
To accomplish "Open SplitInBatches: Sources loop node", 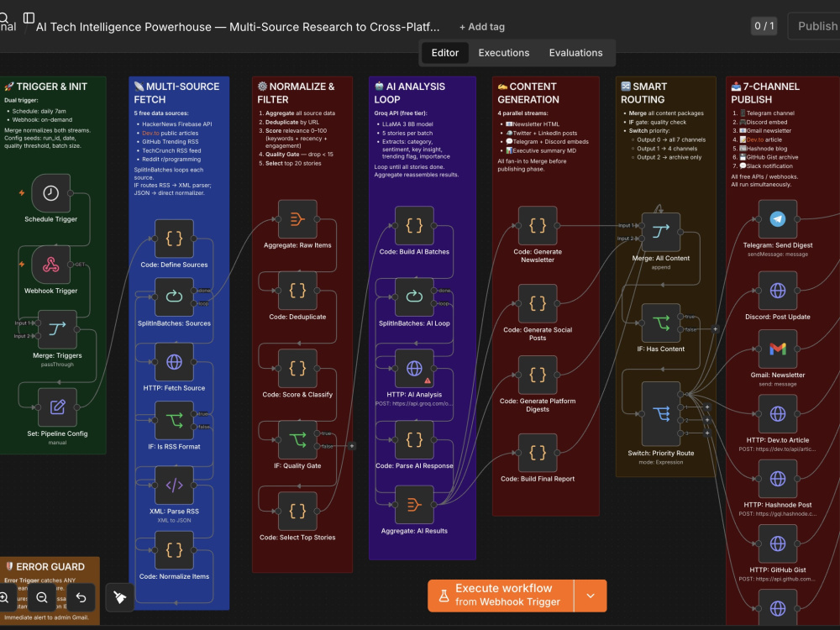I will tap(174, 297).
